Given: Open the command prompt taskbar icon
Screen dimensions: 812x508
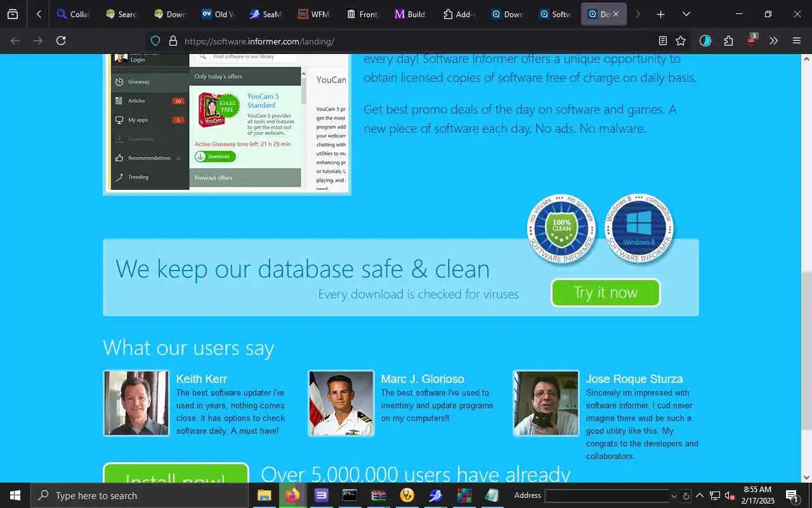Looking at the screenshot, I should point(350,495).
